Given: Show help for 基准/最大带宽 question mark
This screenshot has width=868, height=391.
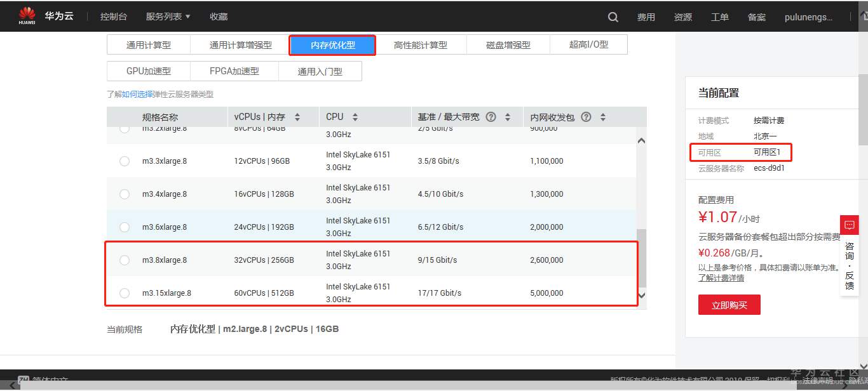Looking at the screenshot, I should tap(491, 117).
